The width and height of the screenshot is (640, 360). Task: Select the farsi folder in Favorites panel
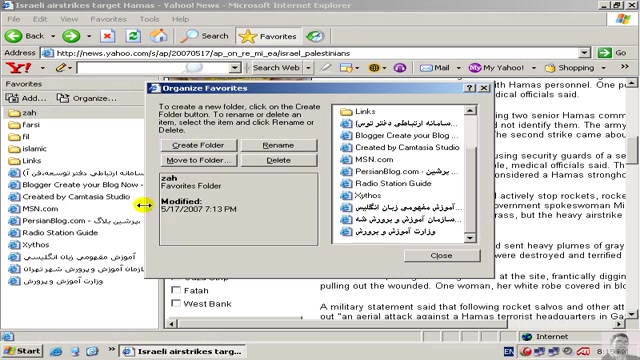pyautogui.click(x=24, y=124)
